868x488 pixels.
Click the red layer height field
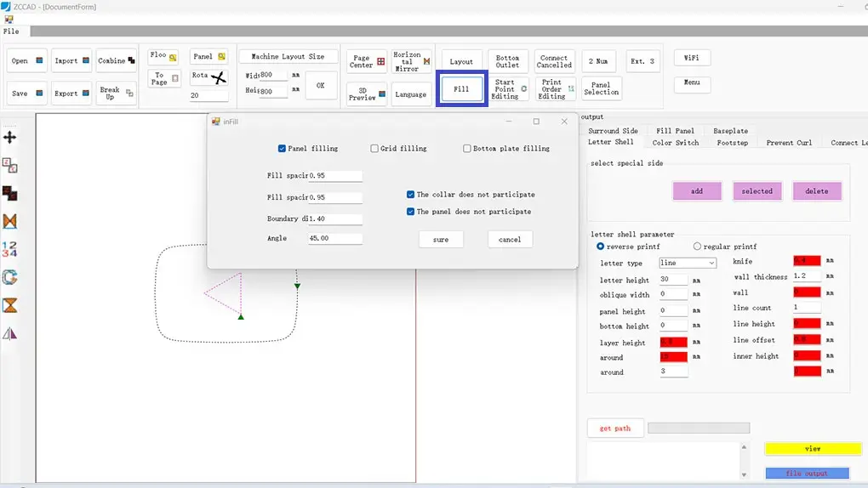(674, 342)
